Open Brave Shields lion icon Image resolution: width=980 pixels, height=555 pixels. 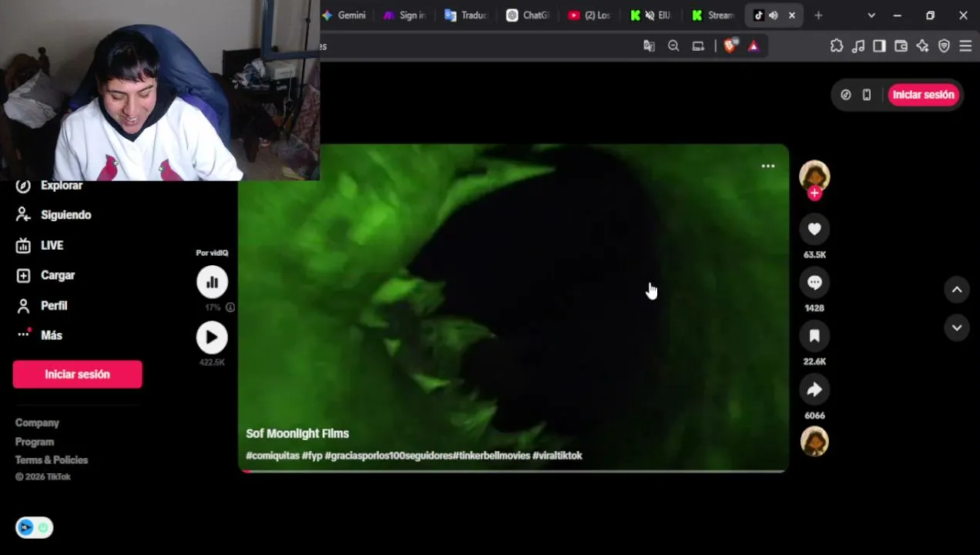(730, 45)
